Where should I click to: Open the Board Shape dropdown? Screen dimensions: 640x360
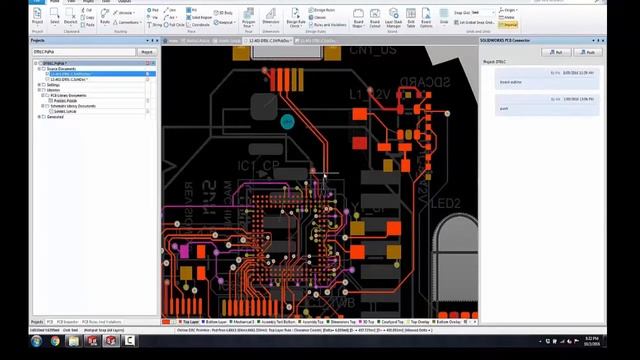(358, 18)
